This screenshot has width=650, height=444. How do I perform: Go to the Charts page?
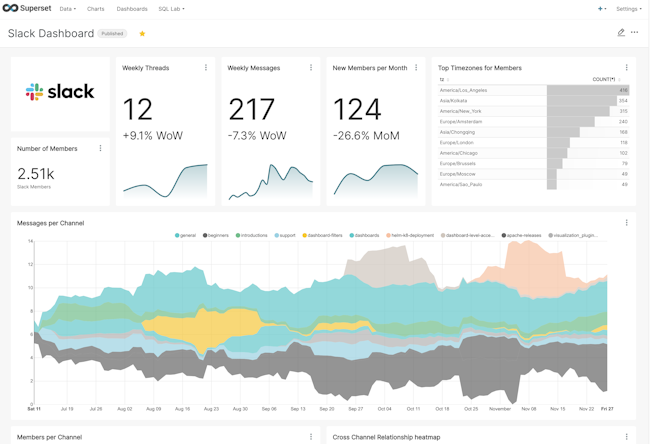coord(95,9)
